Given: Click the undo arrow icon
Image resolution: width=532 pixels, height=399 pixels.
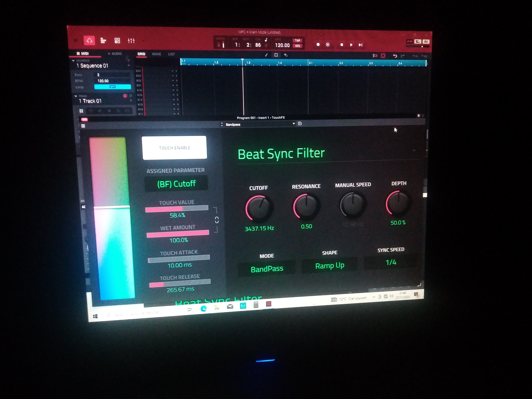Looking at the screenshot, I should tap(395, 56).
